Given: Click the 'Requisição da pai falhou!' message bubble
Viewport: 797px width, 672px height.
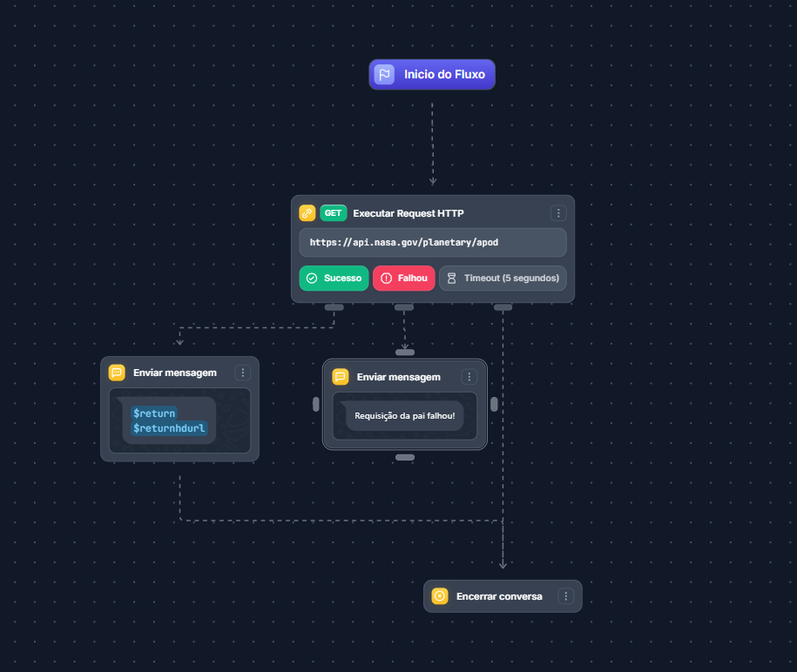Looking at the screenshot, I should pos(405,415).
